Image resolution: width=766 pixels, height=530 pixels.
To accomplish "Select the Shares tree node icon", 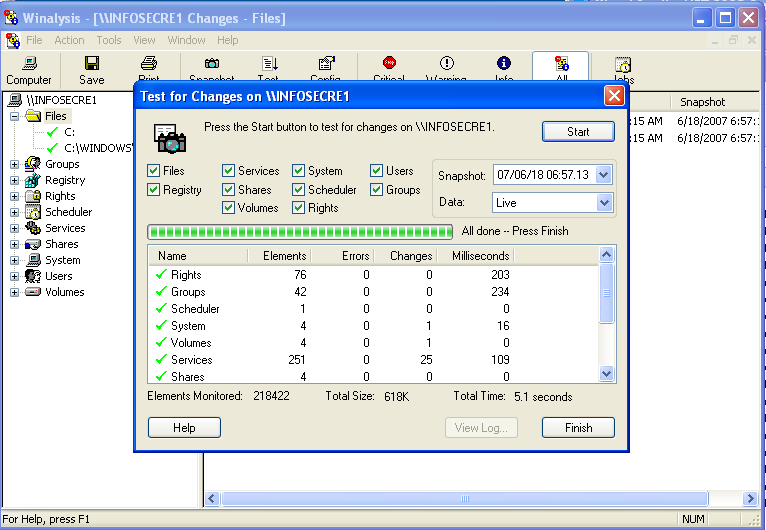I will [33, 244].
